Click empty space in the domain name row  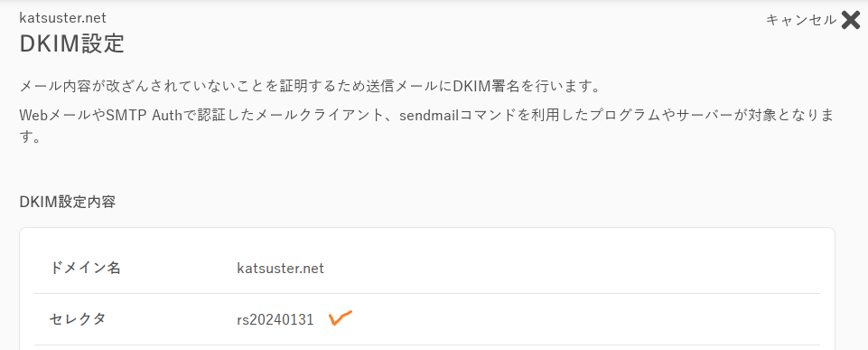tap(570, 269)
